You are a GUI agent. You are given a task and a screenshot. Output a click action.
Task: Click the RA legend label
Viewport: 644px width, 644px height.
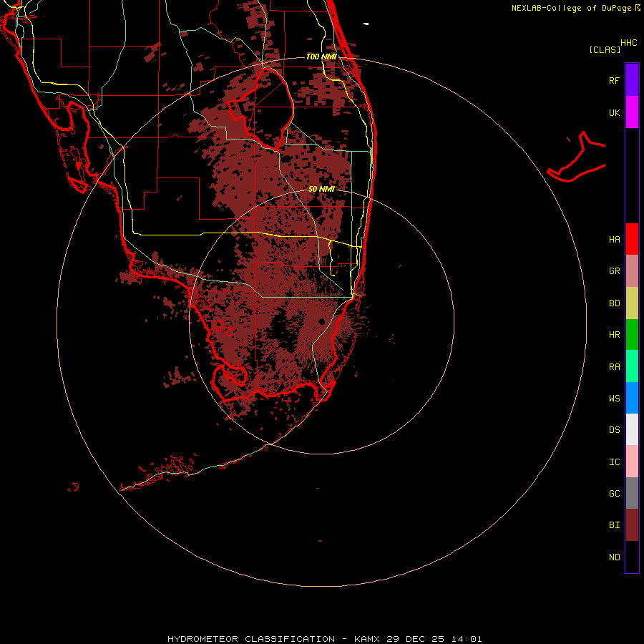[614, 367]
